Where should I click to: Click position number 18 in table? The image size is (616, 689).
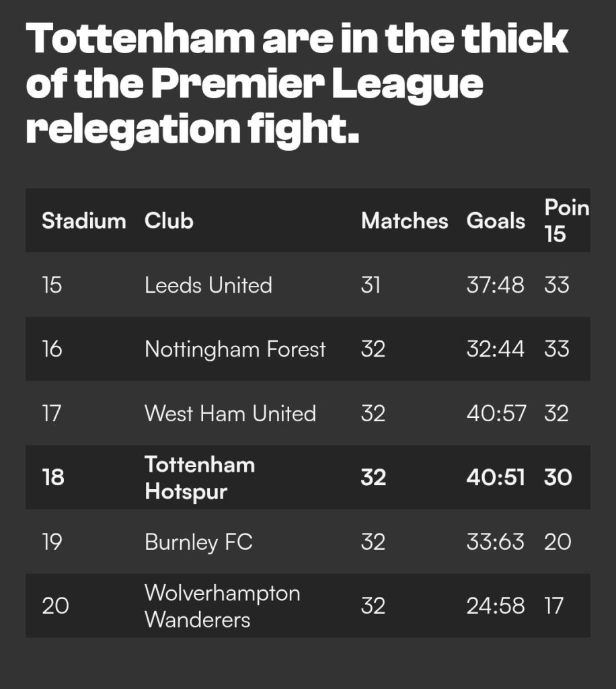pyautogui.click(x=53, y=478)
